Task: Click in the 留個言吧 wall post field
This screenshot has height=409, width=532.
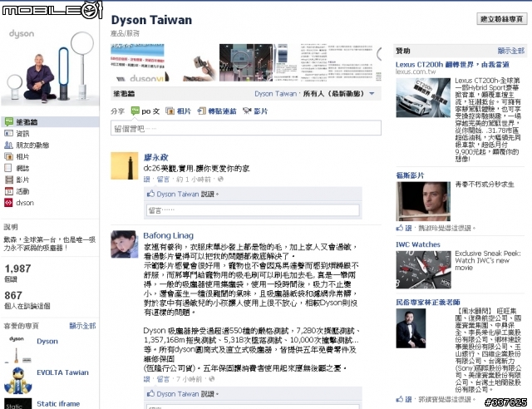Action: click(x=246, y=128)
